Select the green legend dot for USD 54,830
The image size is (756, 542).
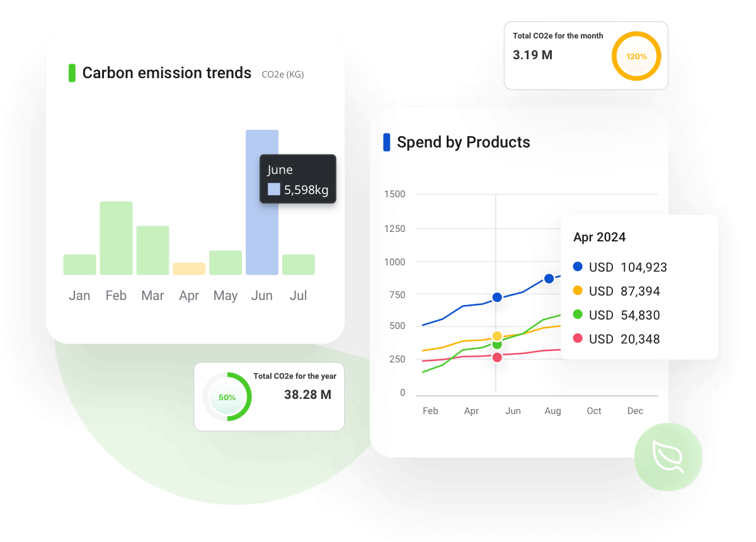click(578, 315)
